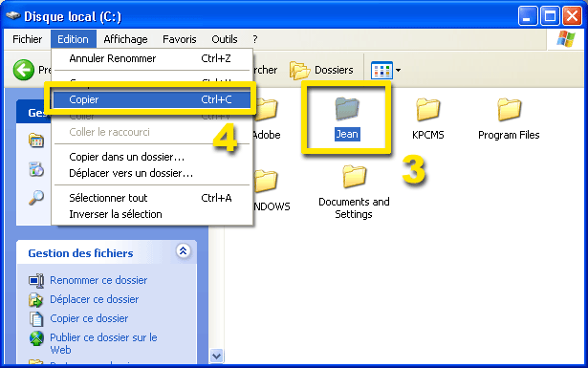The image size is (588, 368).
Task: Click the drive icon in the title bar
Action: pyautogui.click(x=12, y=15)
